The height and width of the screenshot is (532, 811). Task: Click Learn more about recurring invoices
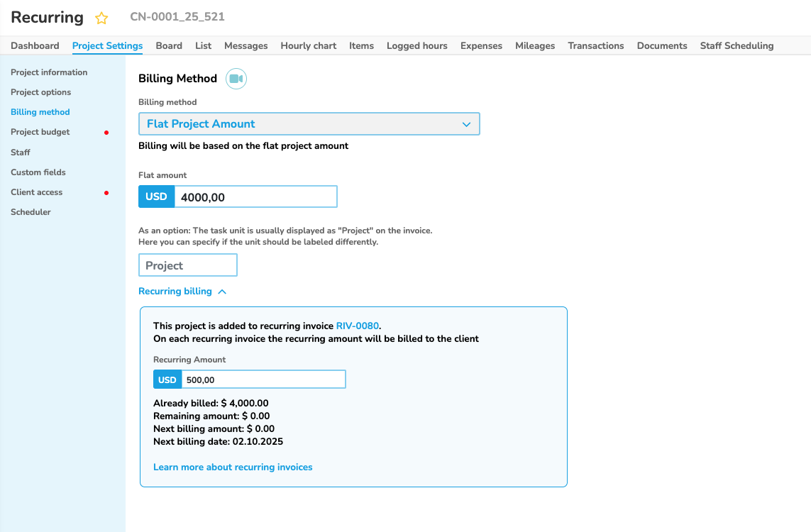coord(233,467)
